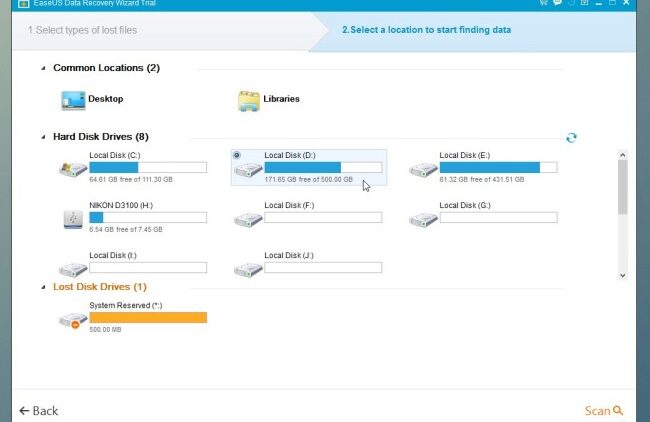Collapse the Common Locations section

(x=43, y=69)
